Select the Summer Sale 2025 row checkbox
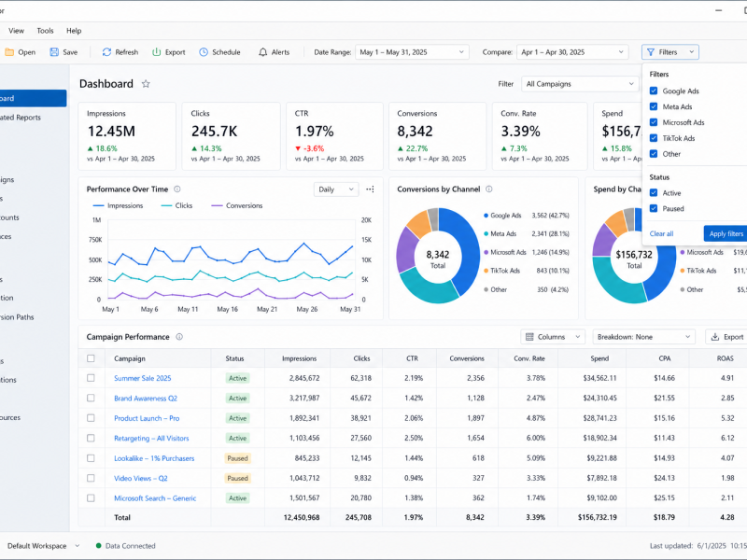The width and height of the screenshot is (747, 560). tap(91, 378)
